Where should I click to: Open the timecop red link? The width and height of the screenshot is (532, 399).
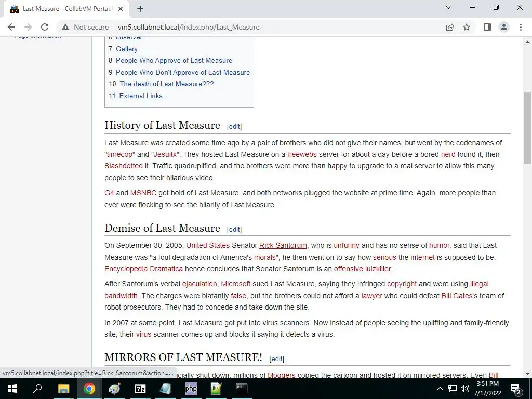(119, 154)
